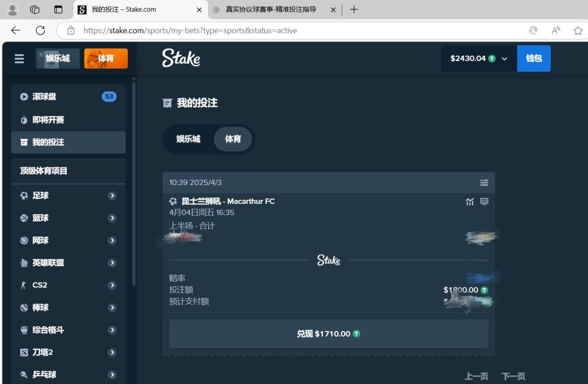Open the browser profile avatar
The image size is (588, 384).
coord(13,9)
